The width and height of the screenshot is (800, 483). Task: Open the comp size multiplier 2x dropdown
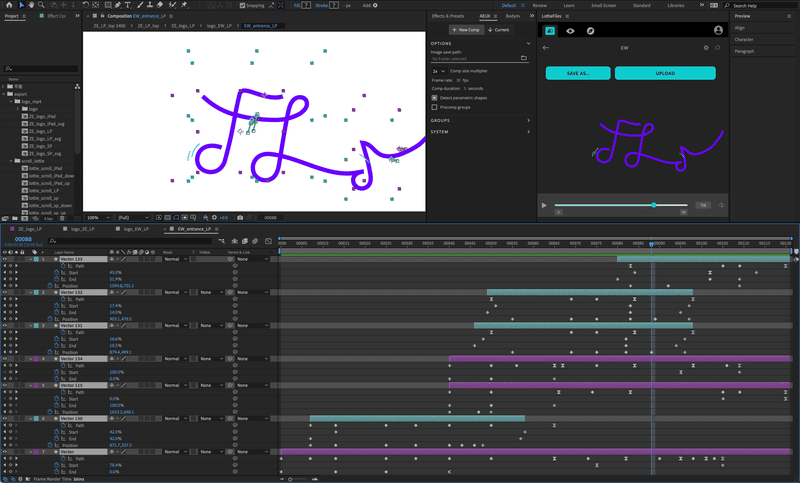438,71
